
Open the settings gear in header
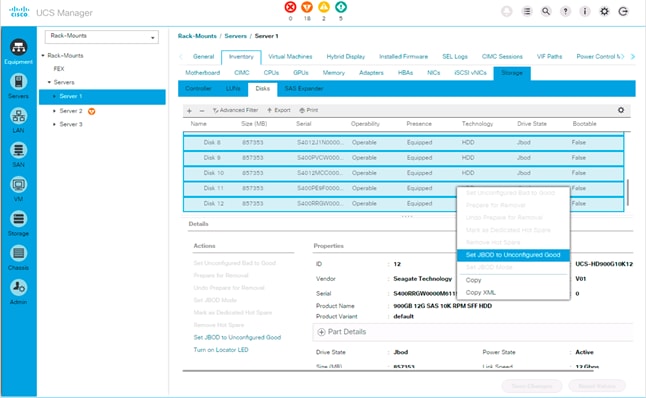[604, 12]
